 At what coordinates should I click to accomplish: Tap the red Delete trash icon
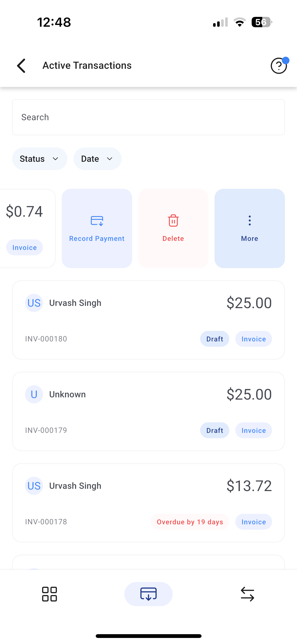coord(173,221)
